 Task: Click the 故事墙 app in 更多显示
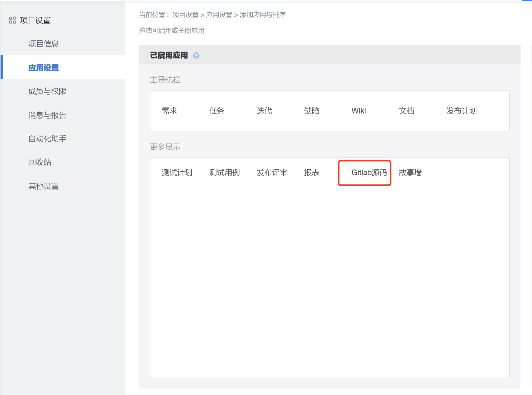pyautogui.click(x=410, y=172)
